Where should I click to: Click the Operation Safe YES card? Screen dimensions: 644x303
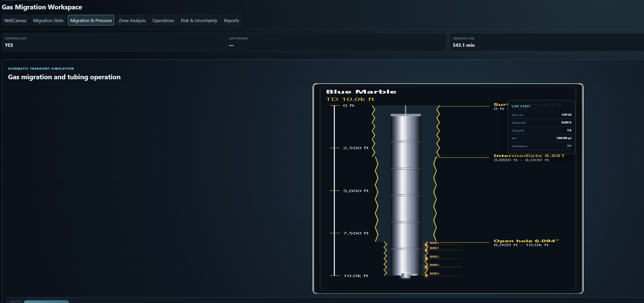(112, 42)
